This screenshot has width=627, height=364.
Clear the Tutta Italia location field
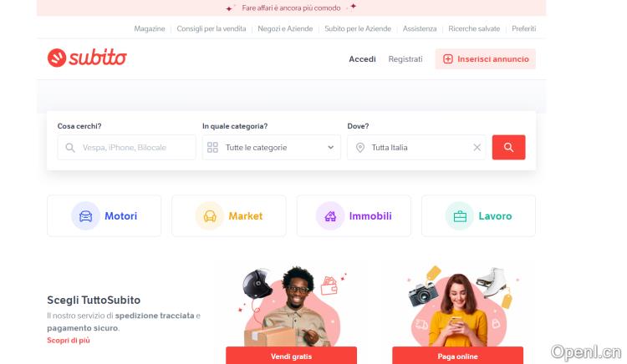click(477, 147)
